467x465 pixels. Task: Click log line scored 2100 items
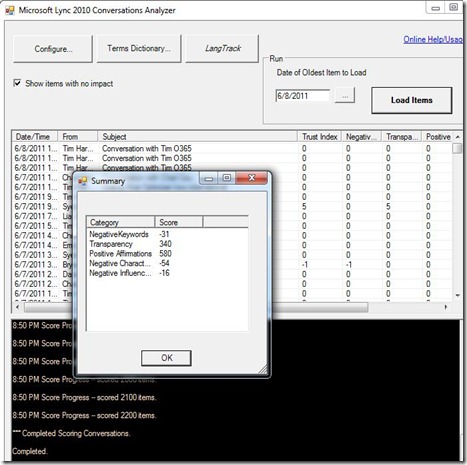click(x=84, y=397)
